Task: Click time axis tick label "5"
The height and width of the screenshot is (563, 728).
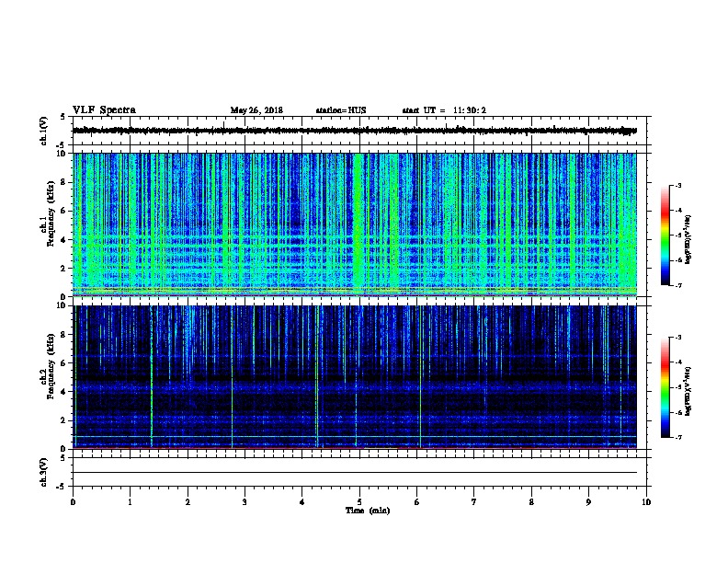Action: point(359,501)
